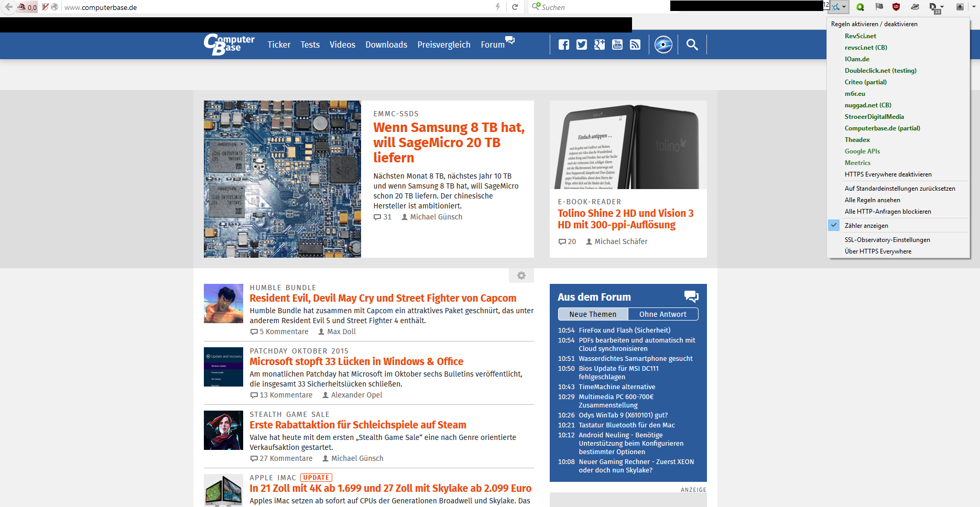
Task: Open Microsoft stopft 33 Lücken headline
Action: pos(356,361)
